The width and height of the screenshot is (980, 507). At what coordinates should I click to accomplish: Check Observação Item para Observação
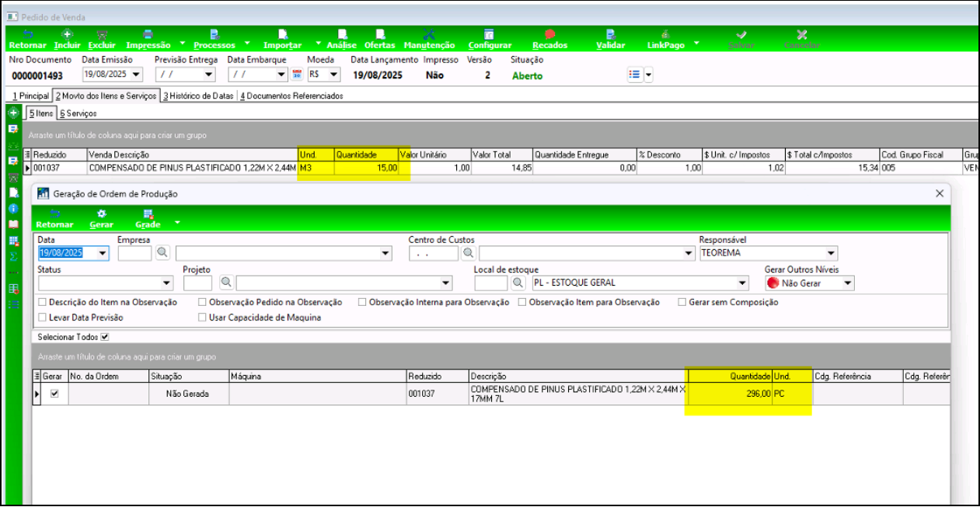point(522,302)
